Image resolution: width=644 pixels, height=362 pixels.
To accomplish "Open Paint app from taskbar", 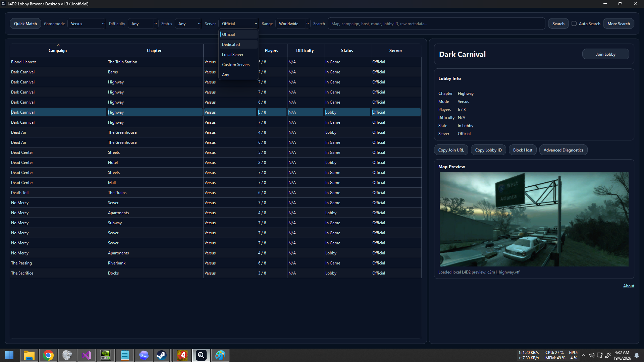I will click(x=220, y=355).
